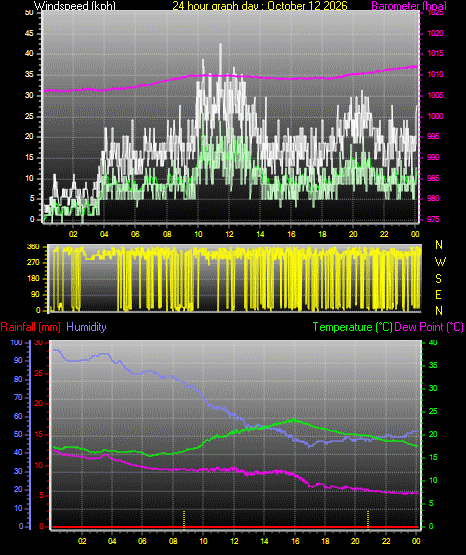
Task: Click the 'Barometer (hpa)' axis title
Action: coord(409,6)
